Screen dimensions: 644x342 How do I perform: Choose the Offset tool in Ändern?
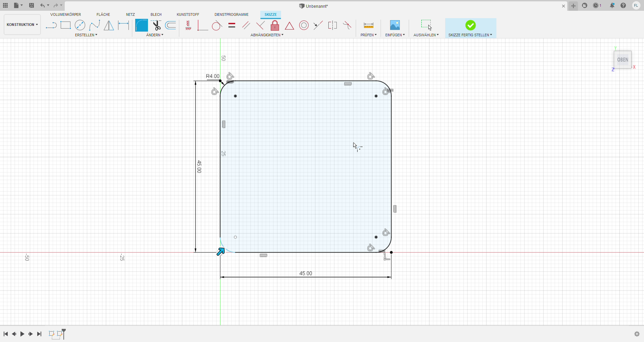pos(171,25)
